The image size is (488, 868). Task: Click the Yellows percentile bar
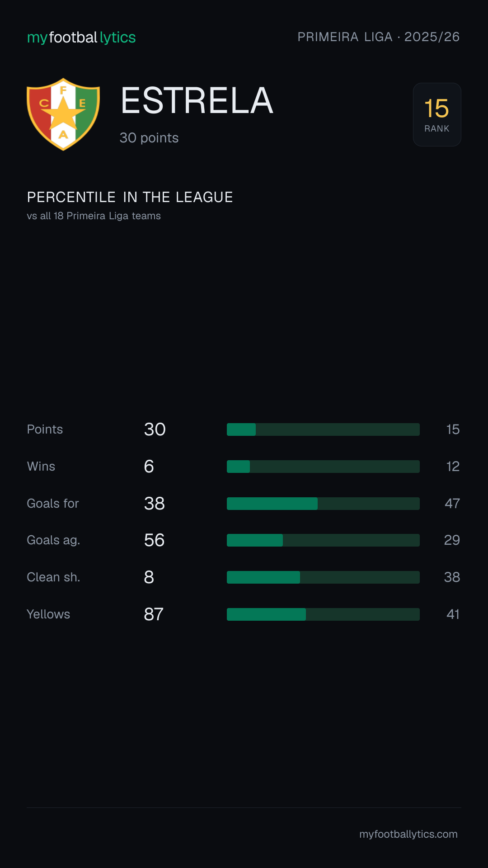pos(323,614)
